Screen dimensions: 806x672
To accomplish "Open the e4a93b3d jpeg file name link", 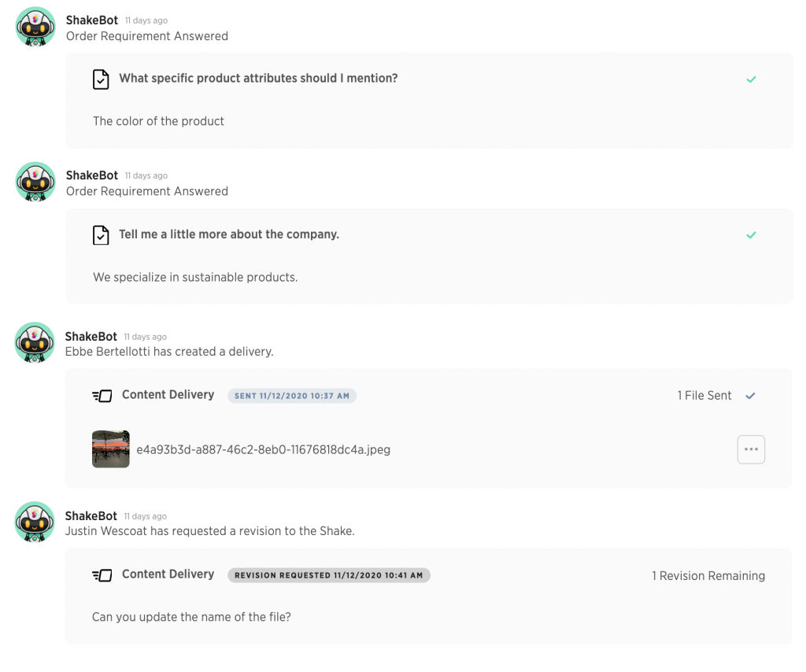I will tap(263, 450).
